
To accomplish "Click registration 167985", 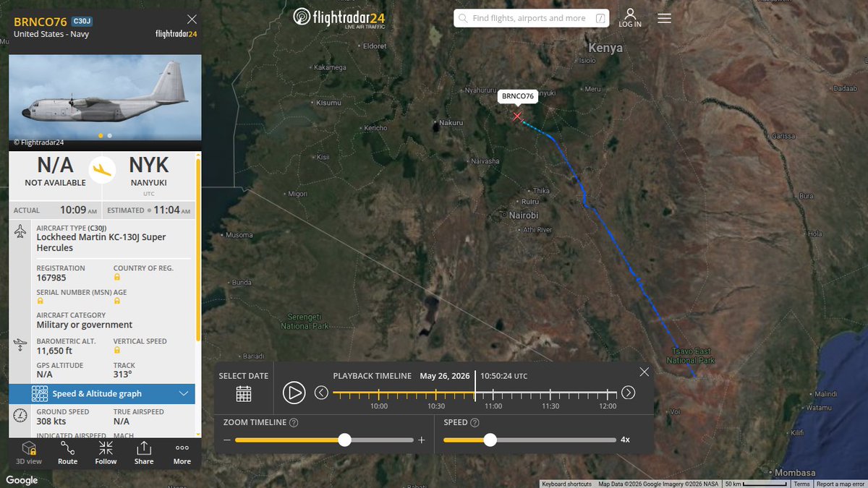I will coord(51,278).
